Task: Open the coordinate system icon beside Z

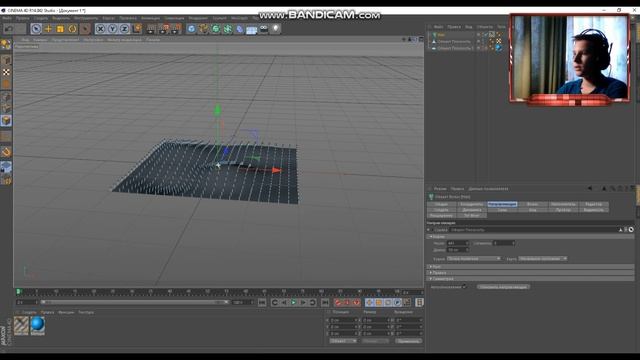Action: pyautogui.click(x=137, y=29)
